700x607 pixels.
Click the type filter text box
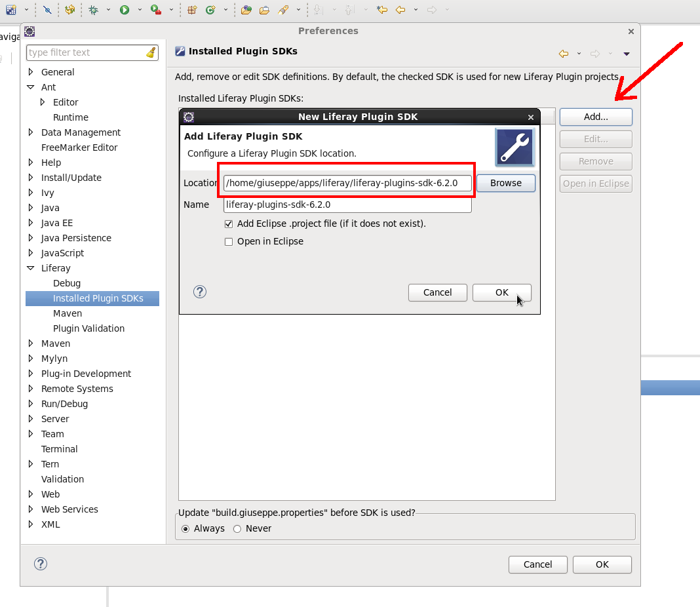click(92, 52)
